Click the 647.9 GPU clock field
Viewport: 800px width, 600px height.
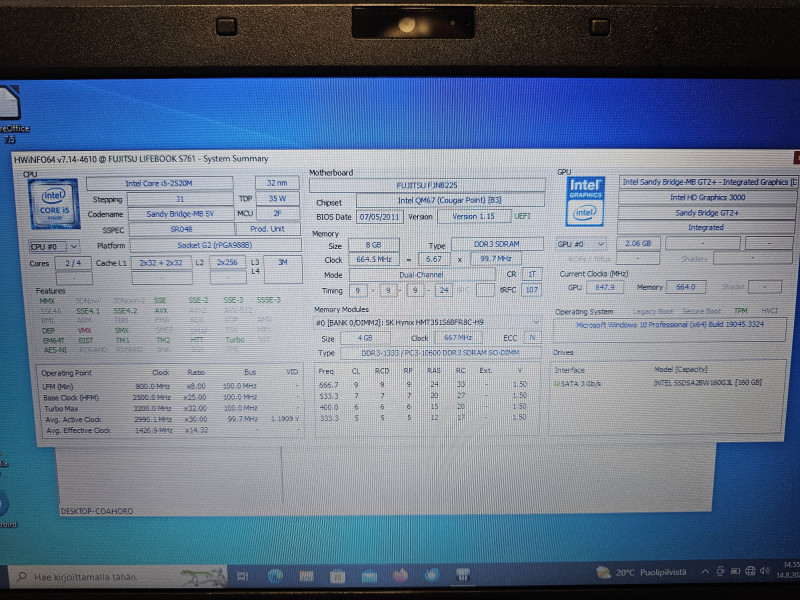605,287
